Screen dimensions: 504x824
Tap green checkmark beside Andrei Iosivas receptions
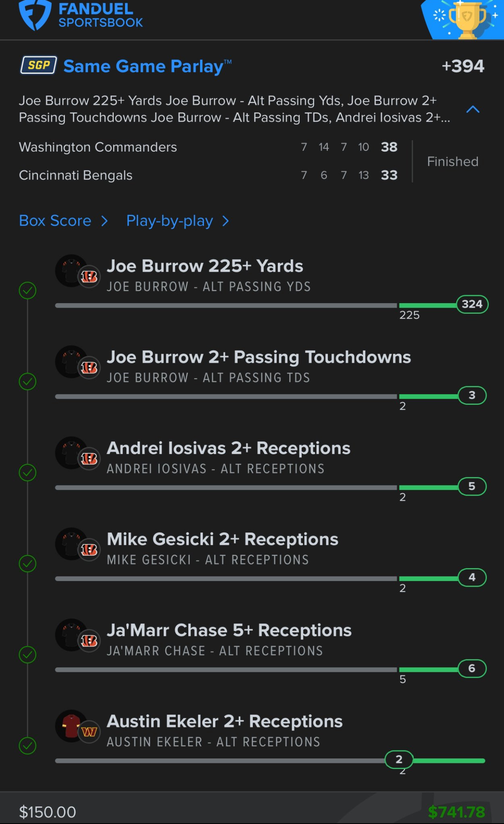[x=28, y=473]
